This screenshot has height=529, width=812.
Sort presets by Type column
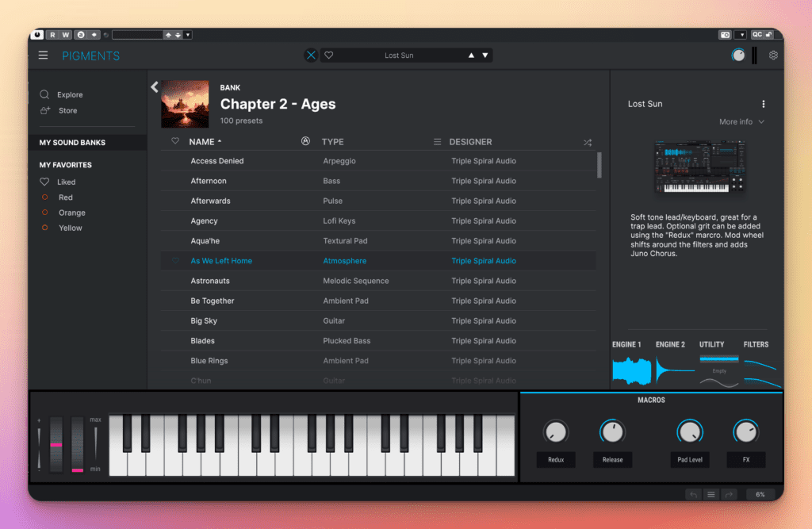coord(332,141)
